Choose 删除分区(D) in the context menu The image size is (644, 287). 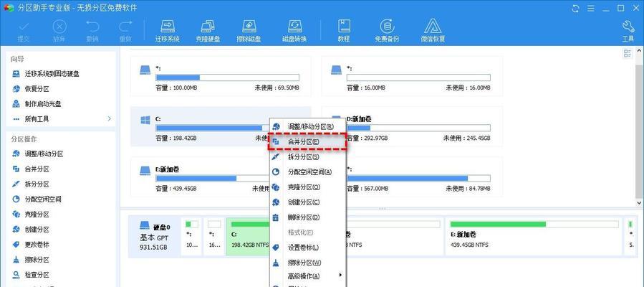point(307,217)
